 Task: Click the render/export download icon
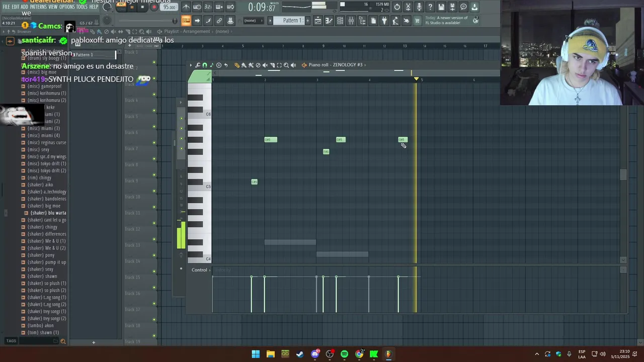475,7
